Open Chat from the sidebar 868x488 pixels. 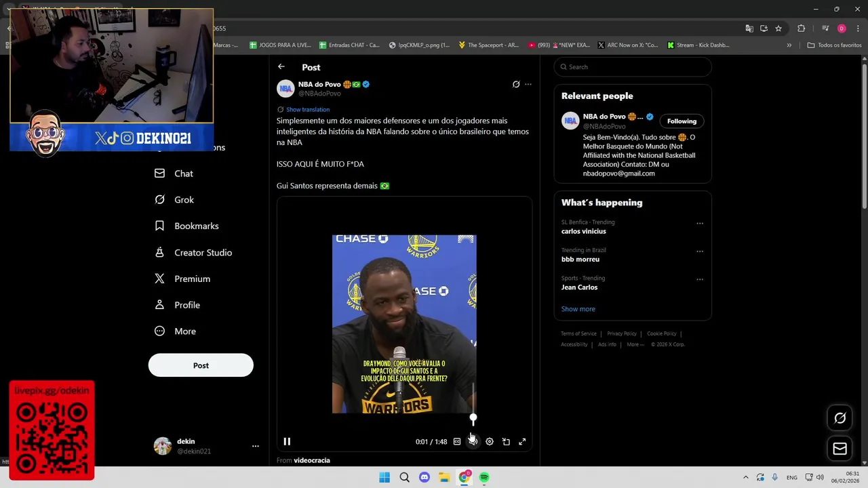click(x=174, y=174)
